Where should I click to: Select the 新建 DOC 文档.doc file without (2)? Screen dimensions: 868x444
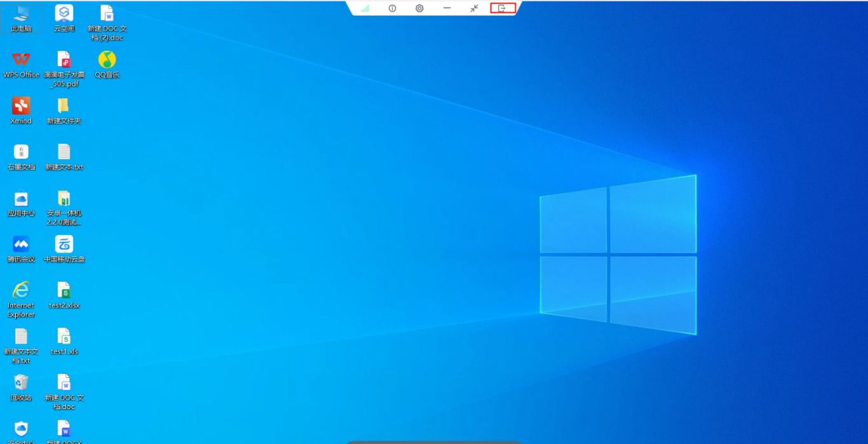coord(64,392)
